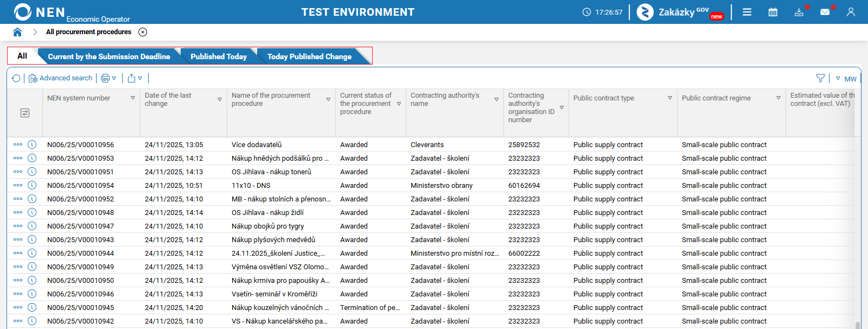
Task: Click Ministerstvo obrany authority cell
Action: [x=442, y=186]
